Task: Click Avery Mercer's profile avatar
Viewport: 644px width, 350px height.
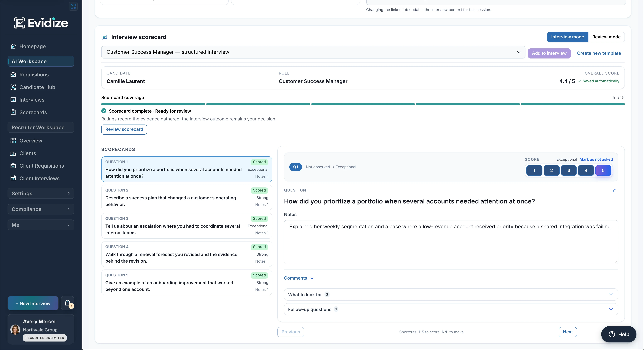Action: (x=15, y=330)
